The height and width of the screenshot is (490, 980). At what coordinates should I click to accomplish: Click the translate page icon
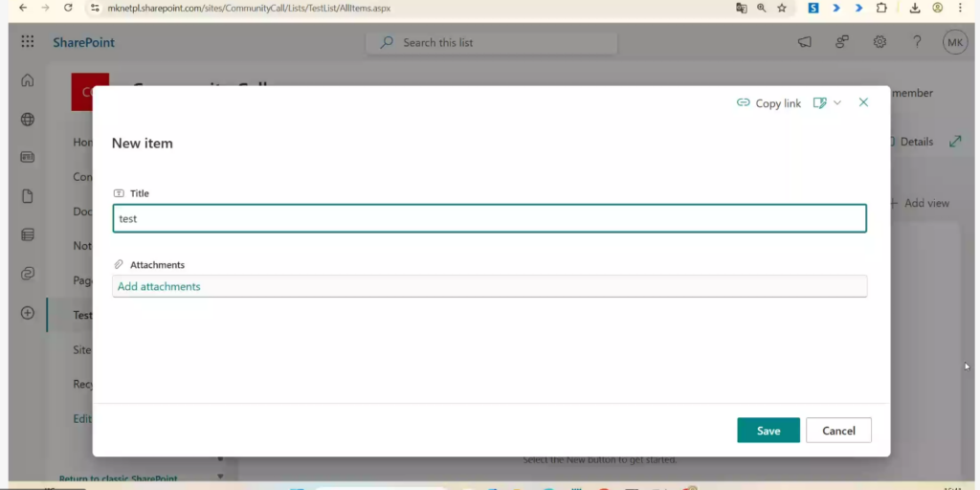pos(742,8)
